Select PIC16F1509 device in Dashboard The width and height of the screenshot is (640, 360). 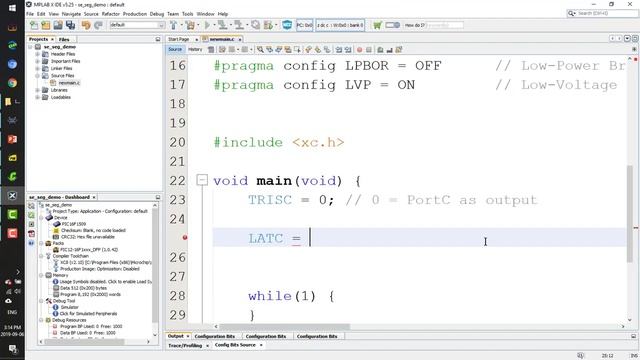74,224
